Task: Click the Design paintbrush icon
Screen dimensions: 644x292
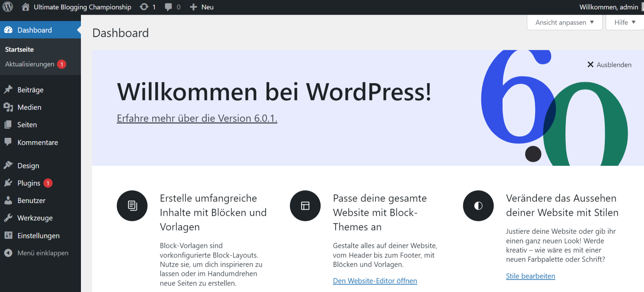Action: coord(8,165)
